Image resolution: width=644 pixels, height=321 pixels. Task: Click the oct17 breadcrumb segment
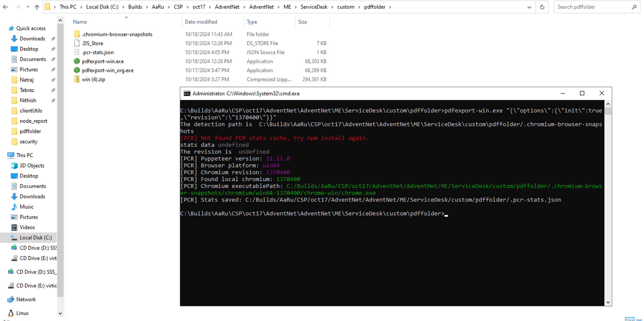[199, 7]
